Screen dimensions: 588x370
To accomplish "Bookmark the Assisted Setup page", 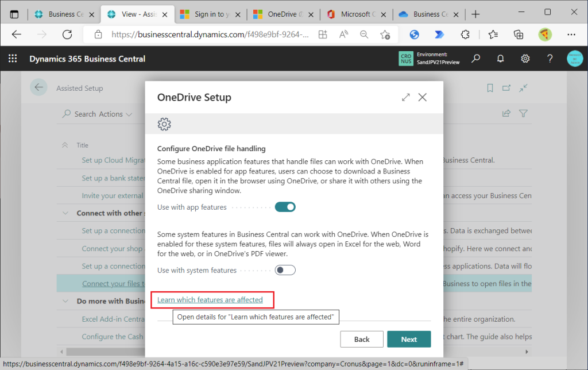I will 490,88.
